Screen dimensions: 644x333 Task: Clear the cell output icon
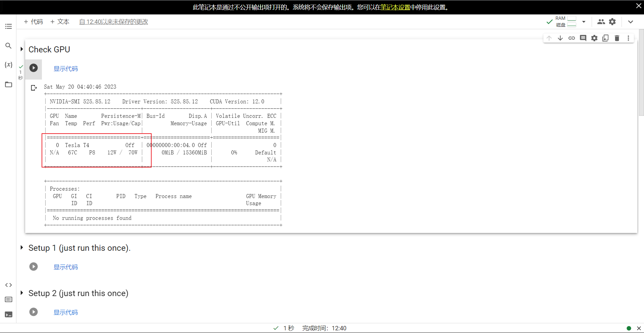[34, 88]
